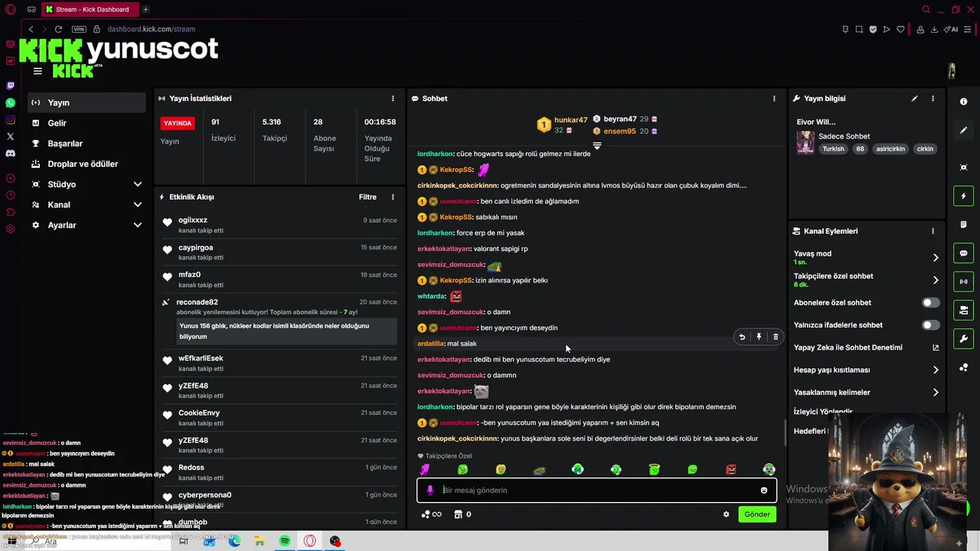This screenshot has height=551, width=980.
Task: Open the shop icon showing 0
Action: 462,514
